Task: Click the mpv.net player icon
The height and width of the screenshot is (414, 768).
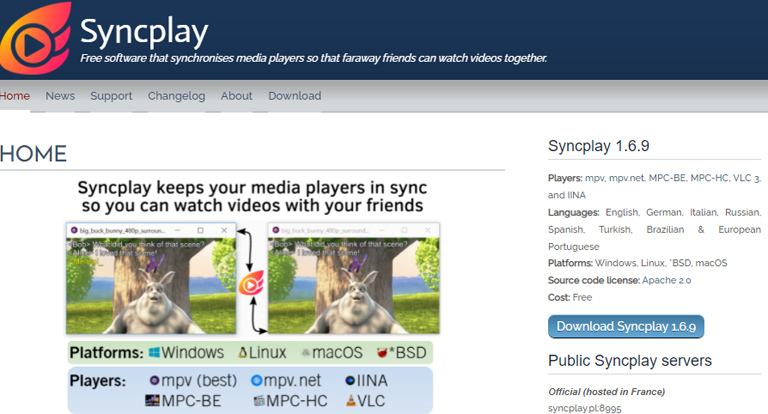Action: [257, 381]
